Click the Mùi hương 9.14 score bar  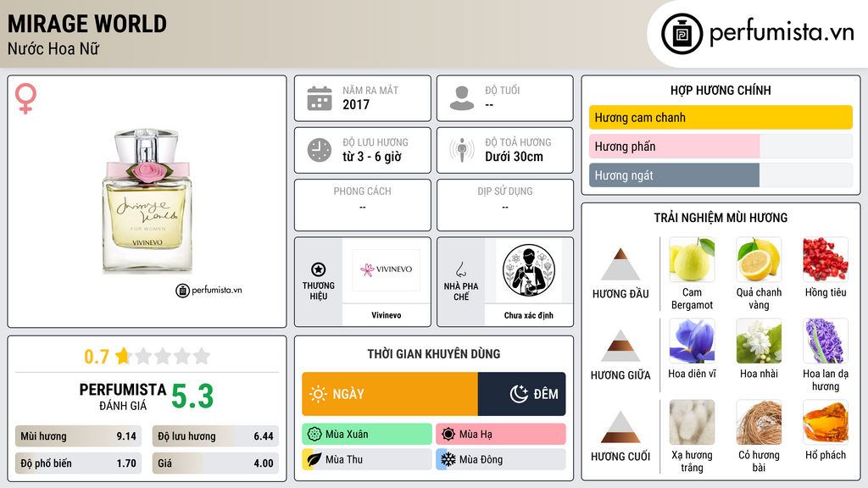[x=78, y=436]
